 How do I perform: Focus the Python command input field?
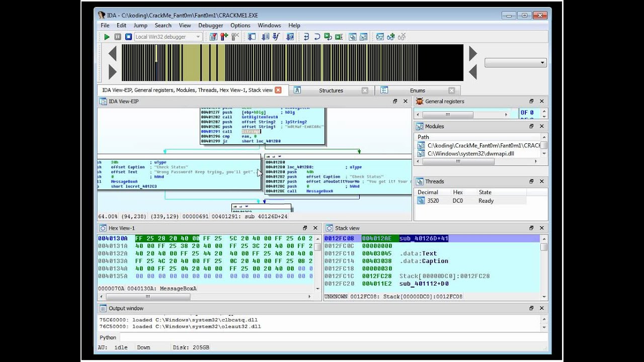(x=334, y=337)
